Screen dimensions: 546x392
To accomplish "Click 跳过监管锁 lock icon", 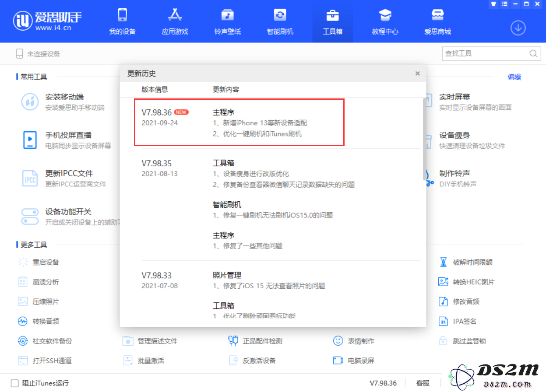I will [444, 341].
